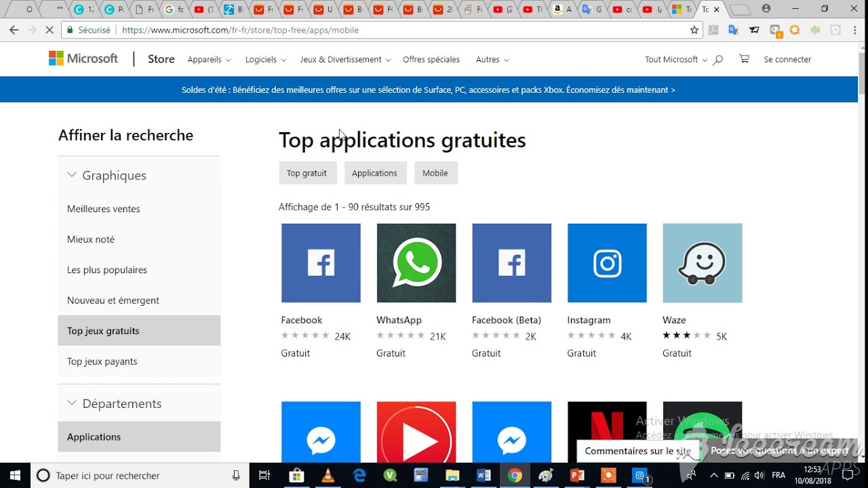Click the Store link in header
The width and height of the screenshot is (868, 488).
(x=161, y=59)
